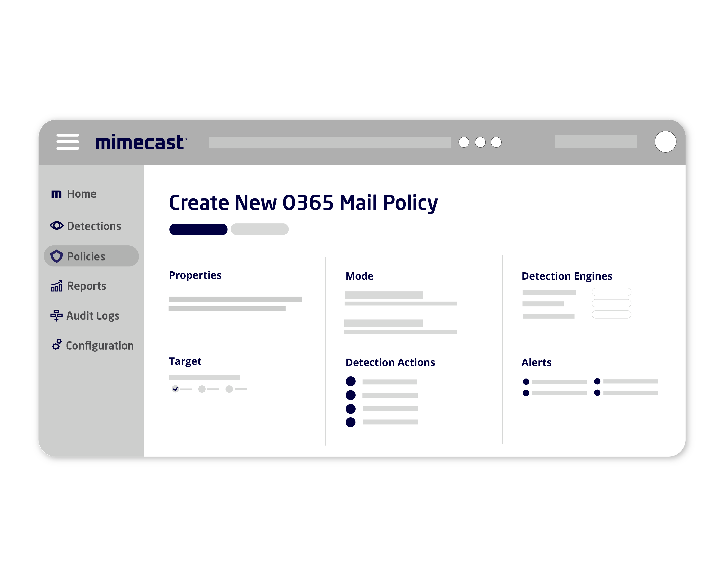Image resolution: width=728 pixels, height=567 pixels.
Task: Open Reports section
Action: tap(86, 286)
